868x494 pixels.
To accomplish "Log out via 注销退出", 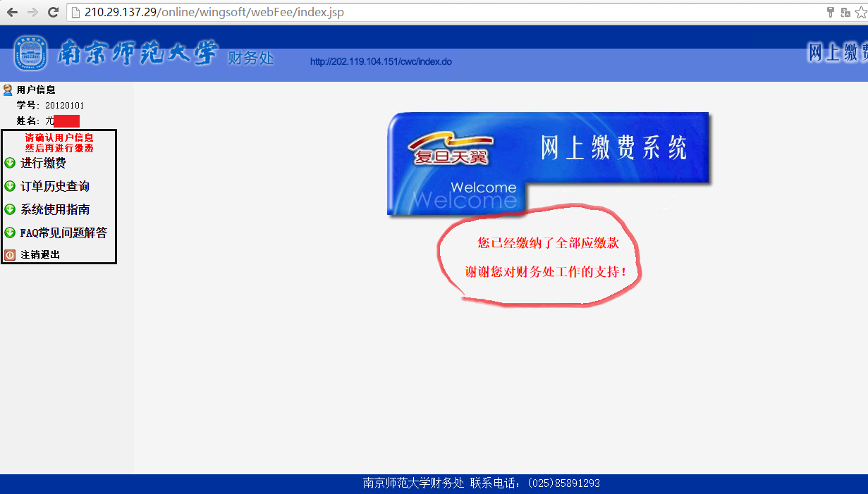I will click(40, 255).
